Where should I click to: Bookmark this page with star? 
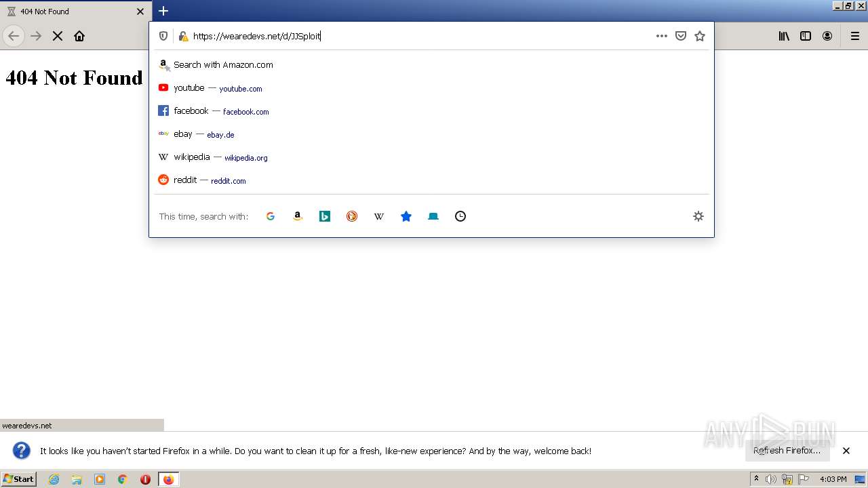coord(700,36)
